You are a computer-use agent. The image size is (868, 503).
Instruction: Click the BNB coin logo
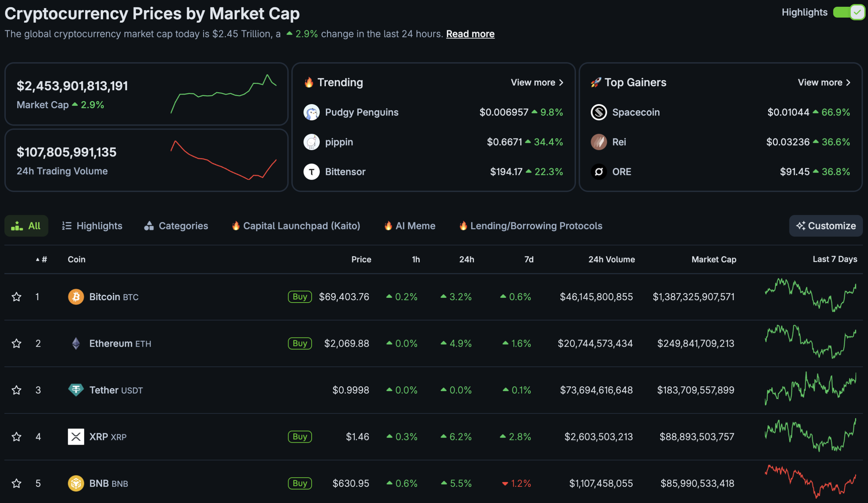[x=76, y=483]
